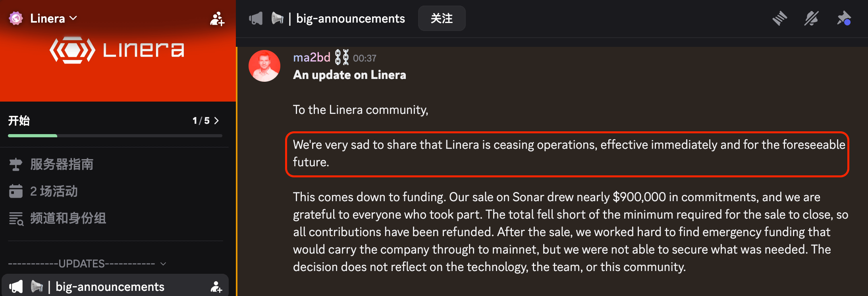The height and width of the screenshot is (296, 868).
Task: Open 2 场活动 events item
Action: pyautogui.click(x=54, y=191)
